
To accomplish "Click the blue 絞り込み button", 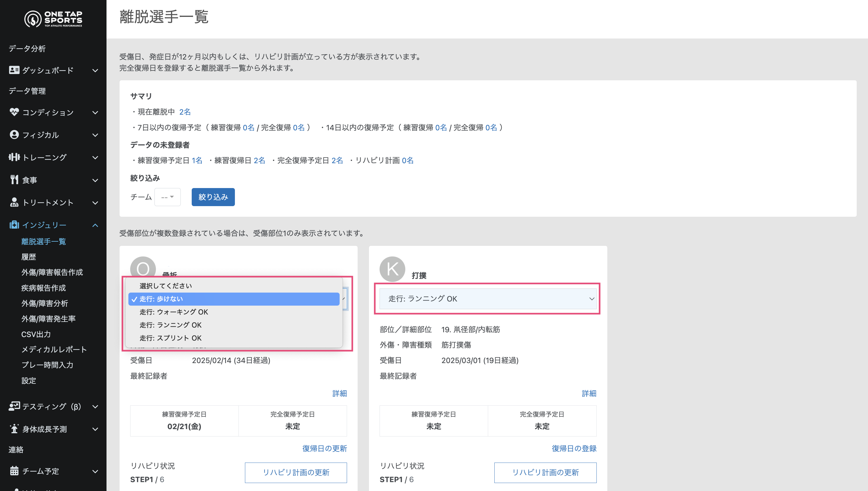I will click(x=213, y=197).
